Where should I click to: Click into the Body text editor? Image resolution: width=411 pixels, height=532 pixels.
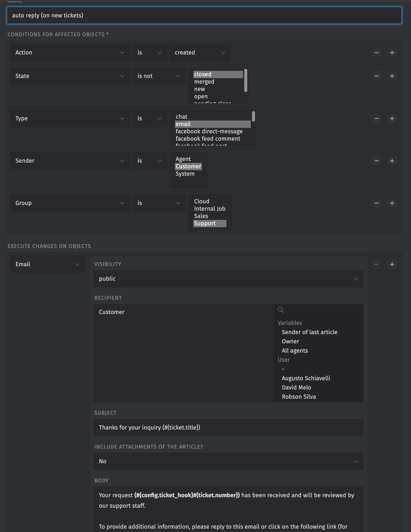(x=229, y=509)
